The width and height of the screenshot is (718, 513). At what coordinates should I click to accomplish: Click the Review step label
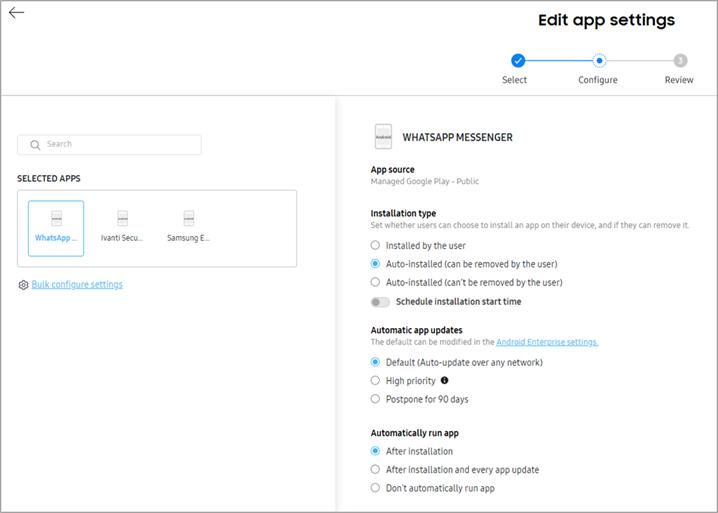point(679,80)
